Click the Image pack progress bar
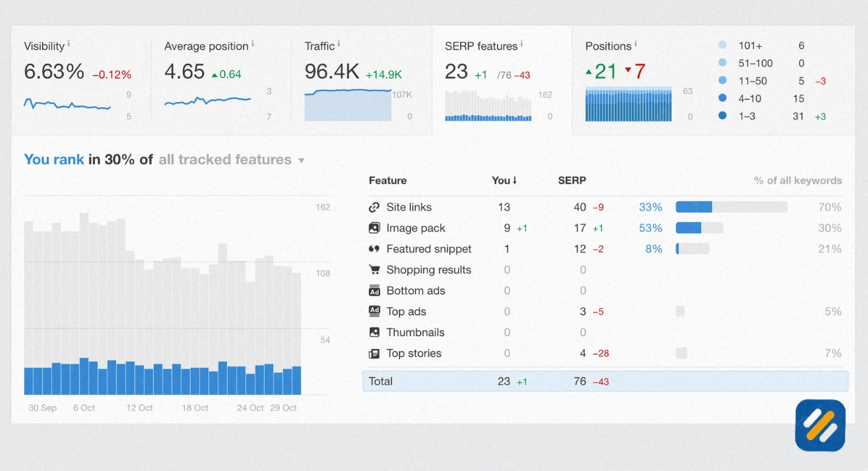The width and height of the screenshot is (868, 471). tap(699, 227)
